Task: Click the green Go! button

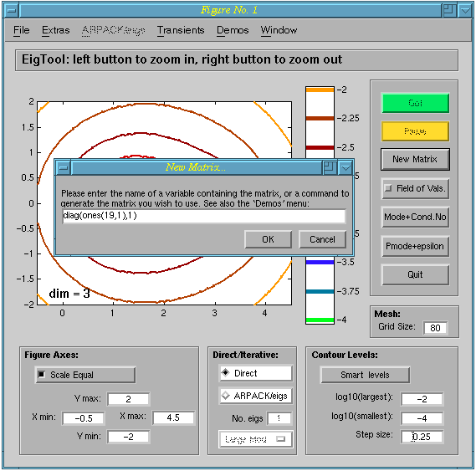Action: click(x=415, y=103)
